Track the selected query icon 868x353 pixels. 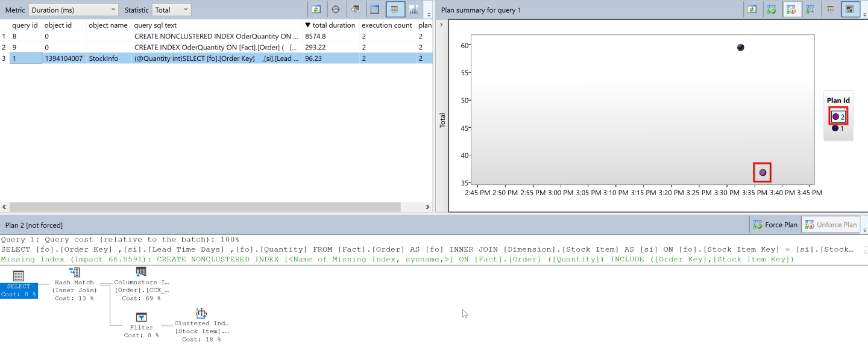pyautogui.click(x=336, y=9)
